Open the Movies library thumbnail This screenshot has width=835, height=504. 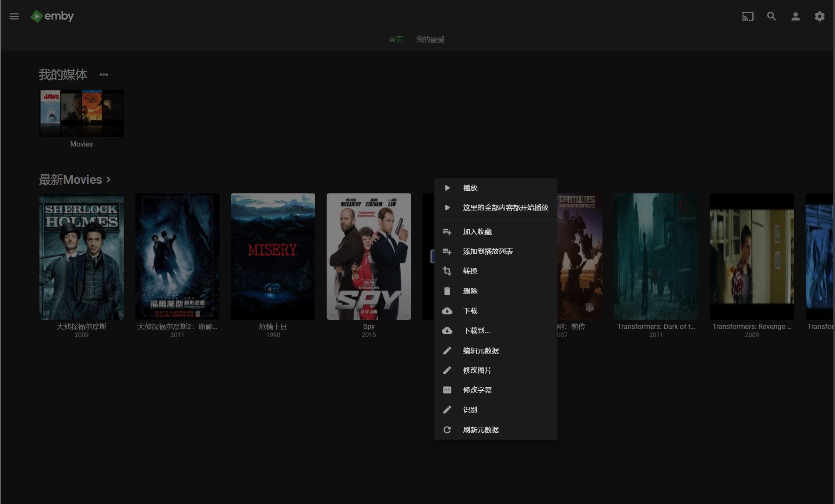[81, 113]
